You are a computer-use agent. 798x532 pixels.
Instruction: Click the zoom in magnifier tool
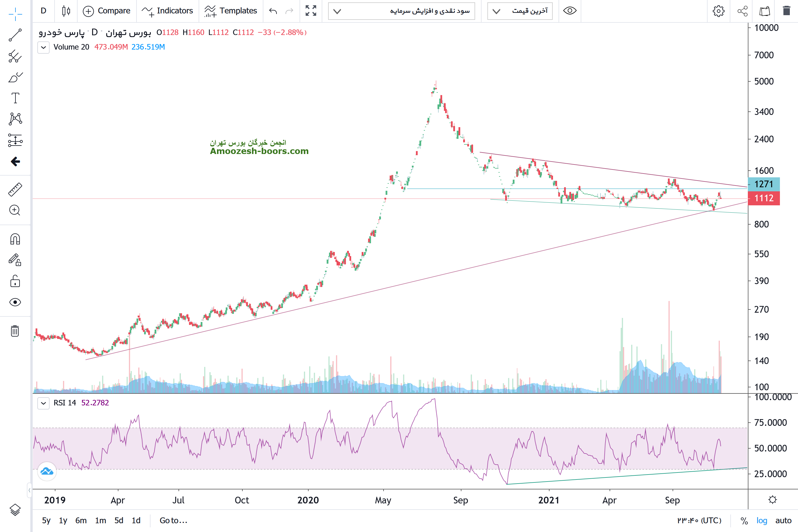[15, 210]
